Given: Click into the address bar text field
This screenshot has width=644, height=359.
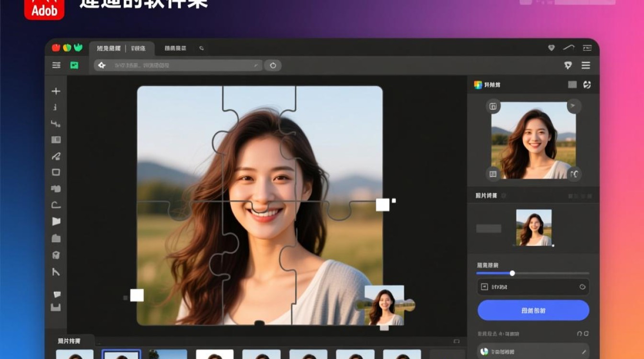Looking at the screenshot, I should 178,65.
